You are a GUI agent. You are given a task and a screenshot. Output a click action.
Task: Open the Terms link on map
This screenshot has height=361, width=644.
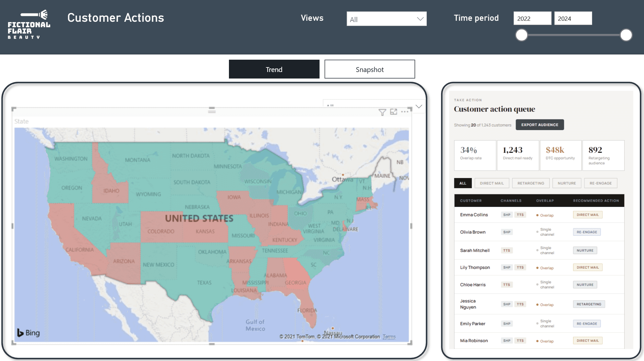(389, 337)
